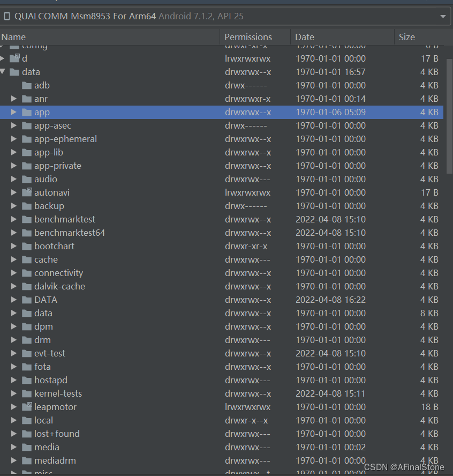Viewport: 453px width, 476px height.
Task: Select the dalvik-cache folder name
Action: click(60, 286)
